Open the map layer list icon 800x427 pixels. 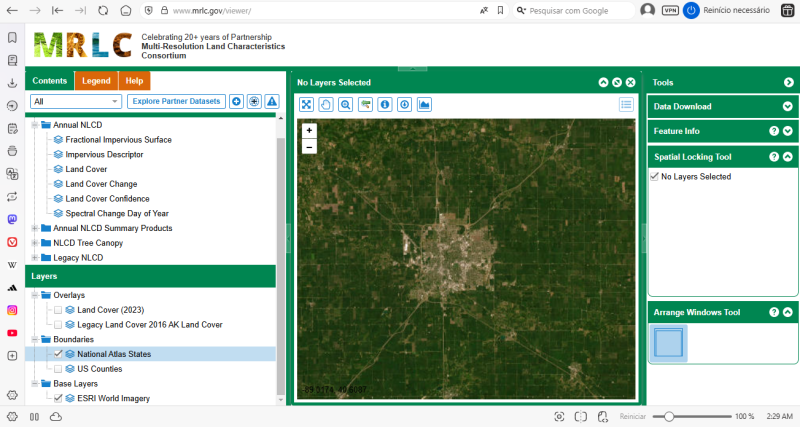pyautogui.click(x=626, y=105)
